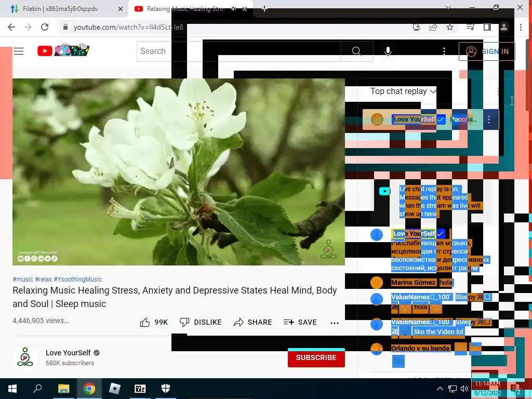
Task: Click Orlando y su banda chat name
Action: point(420,349)
